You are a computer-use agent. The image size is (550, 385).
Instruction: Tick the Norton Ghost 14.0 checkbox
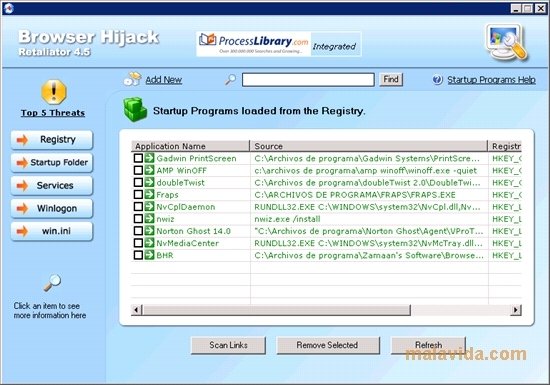click(138, 231)
